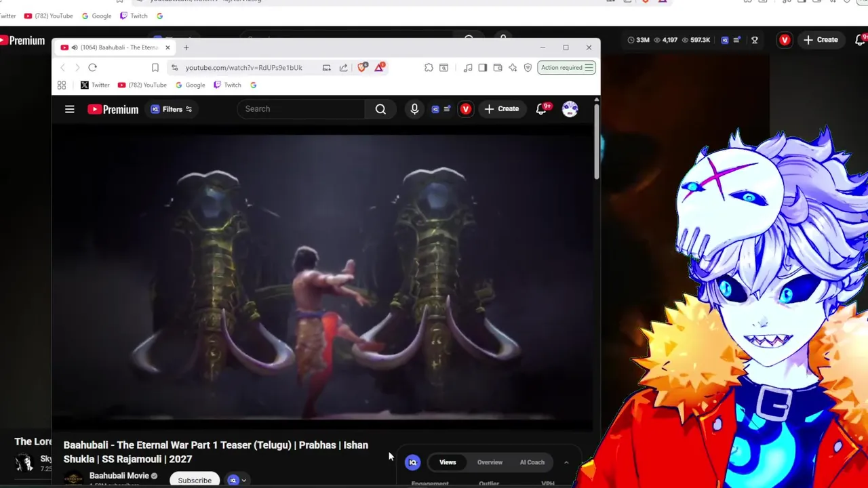868x488 pixels.
Task: Open the bookmarks apps grid icon
Action: point(62,85)
